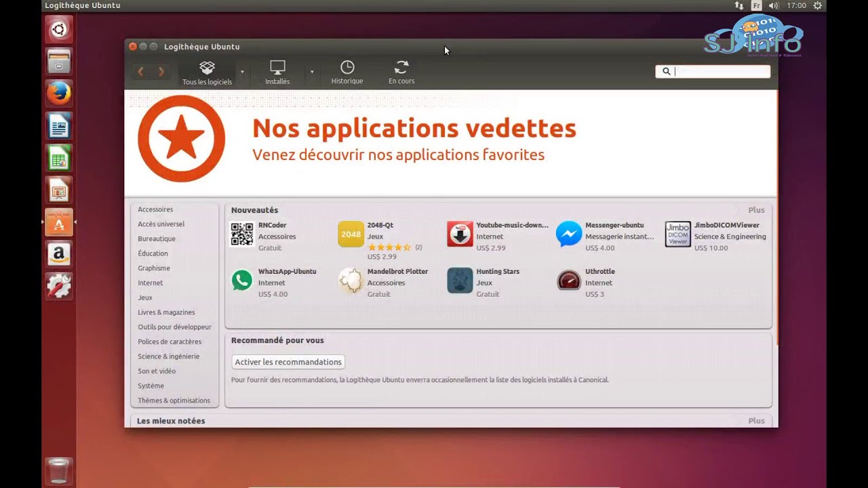Screen dimensions: 868x488
Task: Select the Éducation category
Action: [x=153, y=253]
